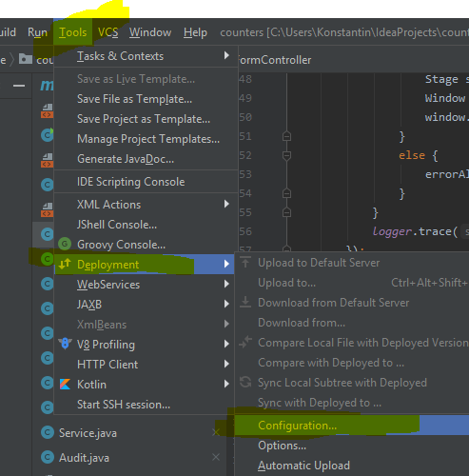The height and width of the screenshot is (476, 469).
Task: Highlight the Deployment menu item
Action: tap(145, 264)
